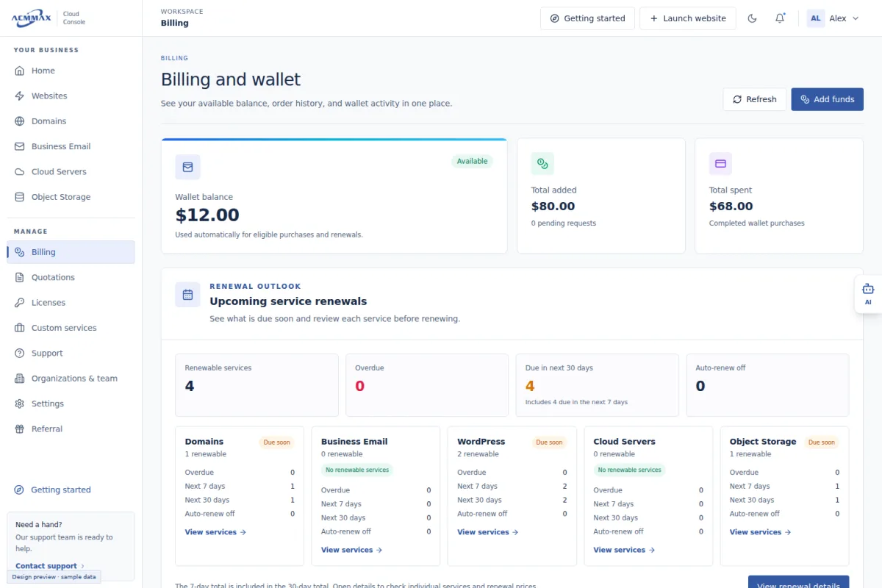Click the Domains globe icon
The image size is (882, 588).
pos(20,121)
